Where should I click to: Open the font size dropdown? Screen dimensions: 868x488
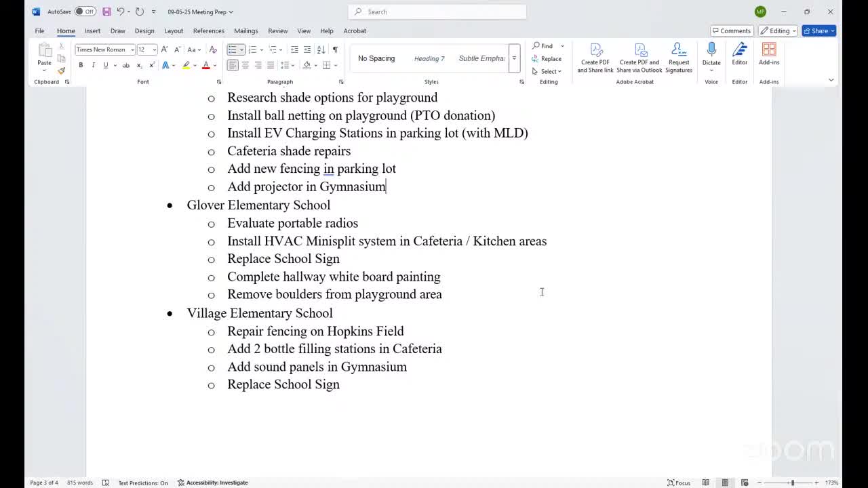(x=155, y=49)
